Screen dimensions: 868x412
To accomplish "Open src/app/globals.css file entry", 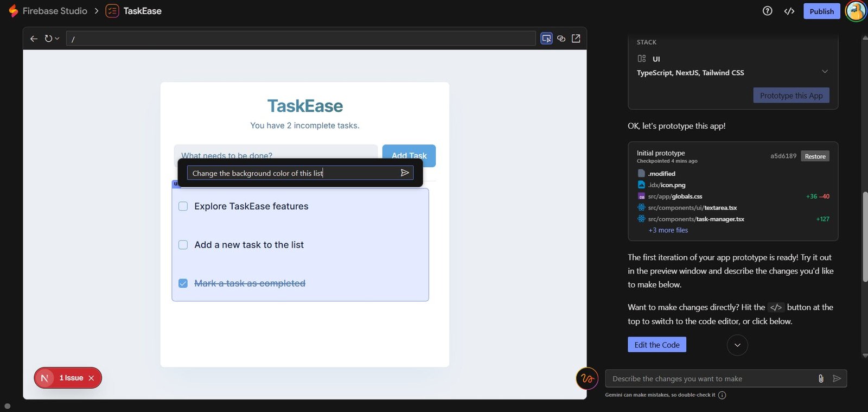I will pyautogui.click(x=670, y=197).
